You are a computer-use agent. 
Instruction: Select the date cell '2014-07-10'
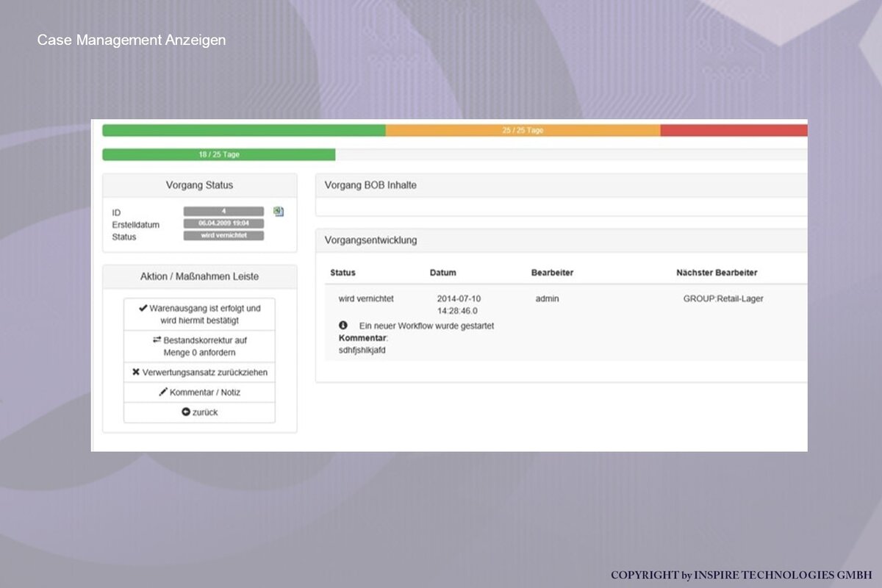(459, 298)
